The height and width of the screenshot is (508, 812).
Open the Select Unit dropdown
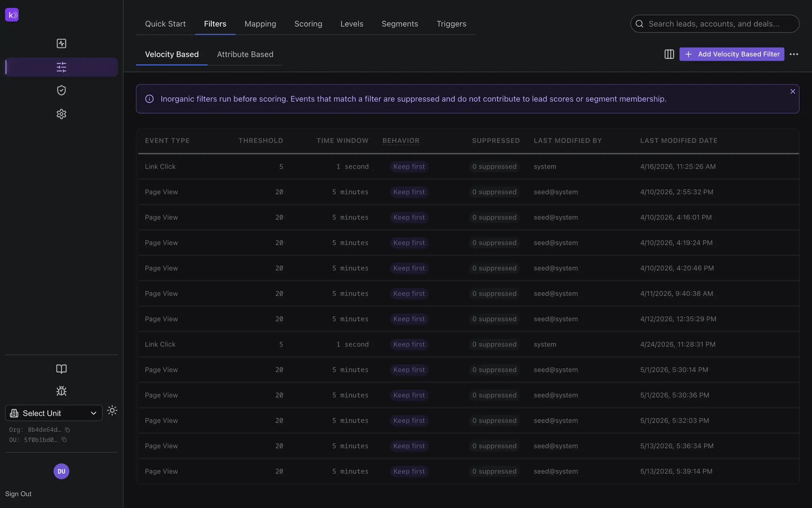pos(54,413)
